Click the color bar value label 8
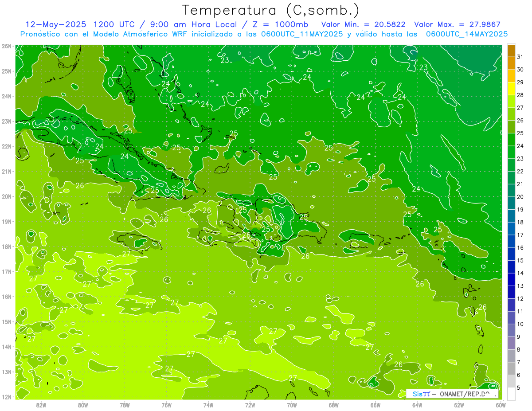 pos(518,349)
